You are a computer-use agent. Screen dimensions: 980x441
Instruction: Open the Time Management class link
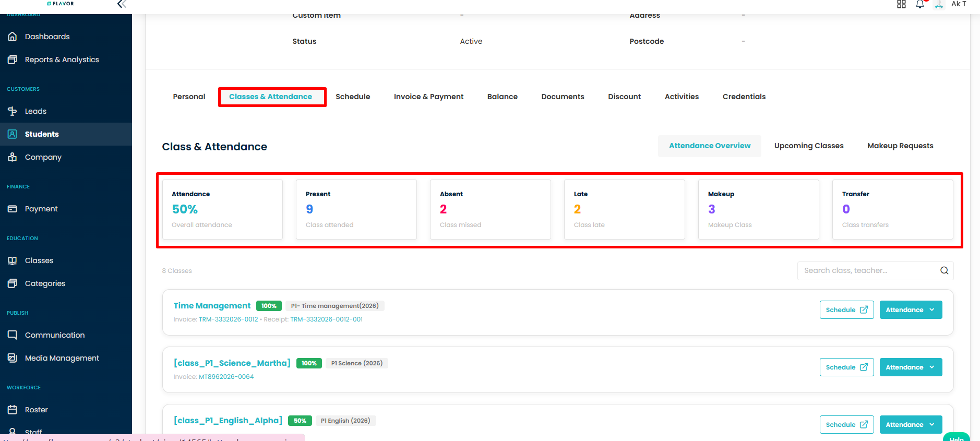212,306
